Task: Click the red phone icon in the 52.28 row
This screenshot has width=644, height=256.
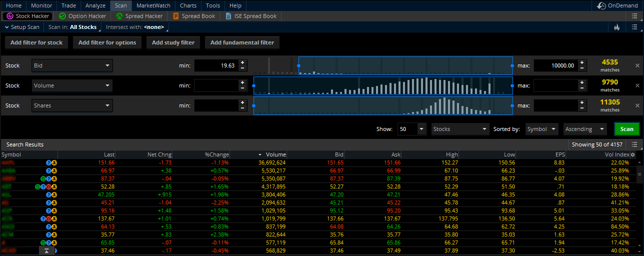Action: [x=48, y=186]
